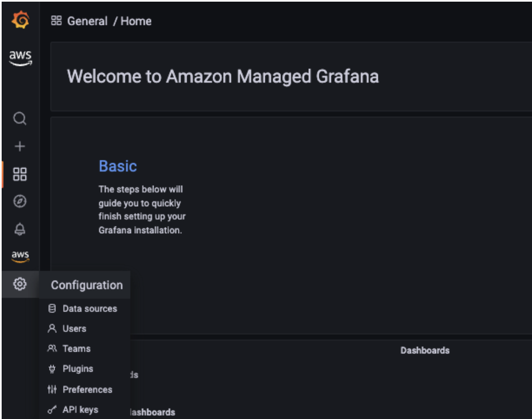The image size is (532, 419).
Task: Click the plug icon beside Plugins
Action: pos(52,369)
